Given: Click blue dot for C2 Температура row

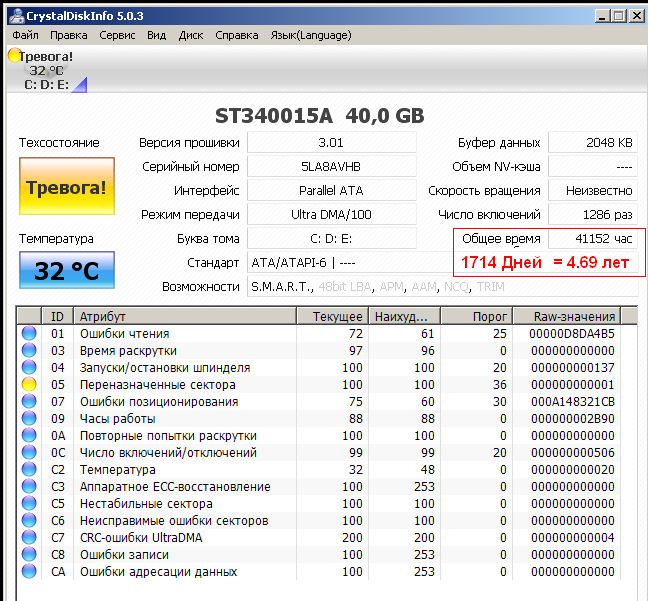Looking at the screenshot, I should click(x=29, y=469).
